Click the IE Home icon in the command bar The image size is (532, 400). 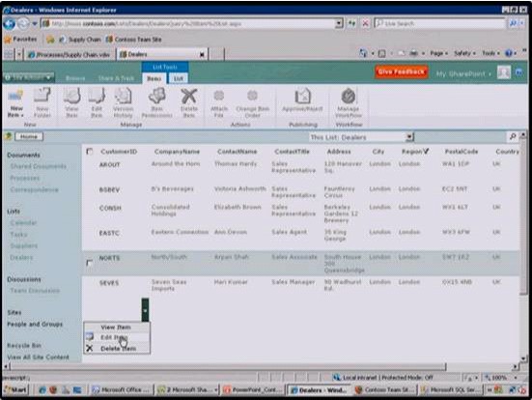363,53
